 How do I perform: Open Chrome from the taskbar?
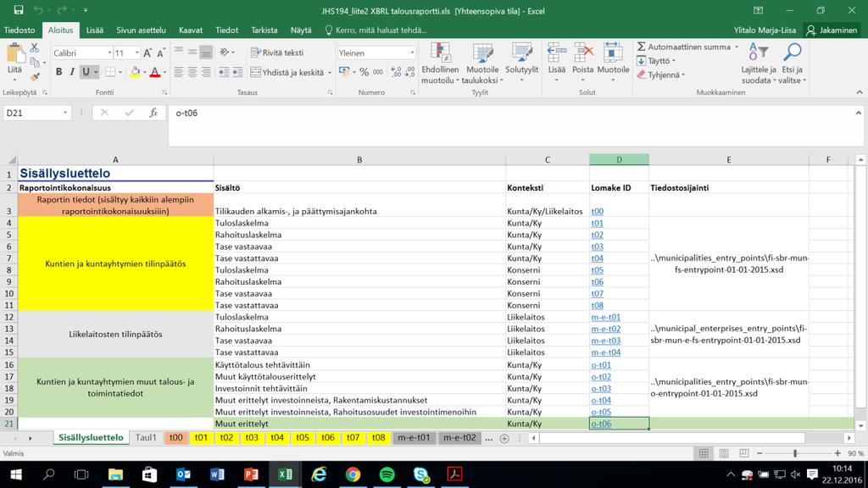pos(353,474)
